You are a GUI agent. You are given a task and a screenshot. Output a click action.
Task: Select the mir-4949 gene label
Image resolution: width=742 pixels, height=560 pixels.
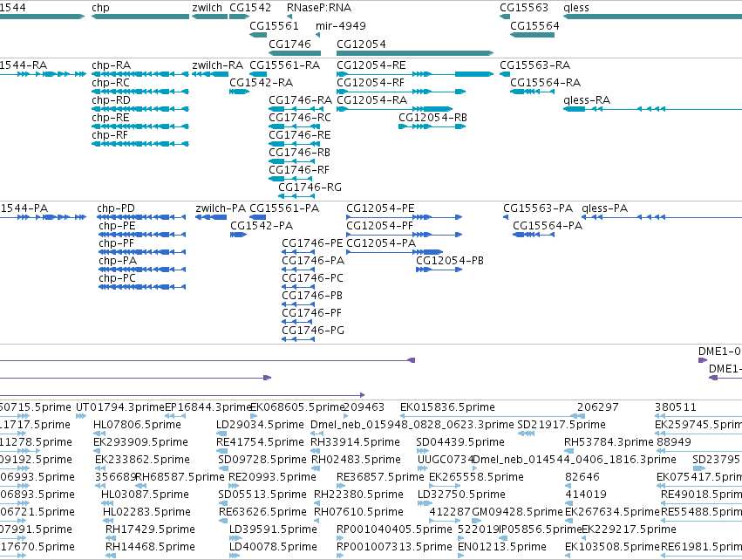coord(341,25)
